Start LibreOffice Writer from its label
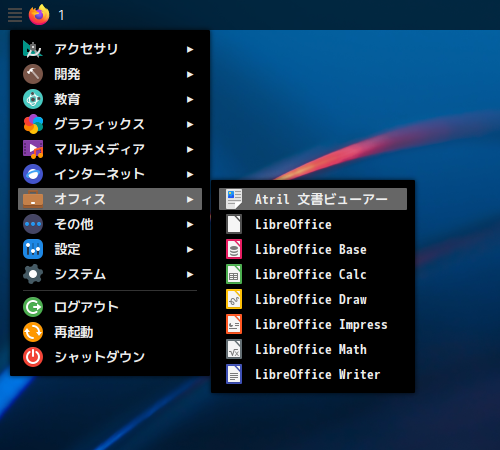This screenshot has height=450, width=500. pyautogui.click(x=318, y=374)
